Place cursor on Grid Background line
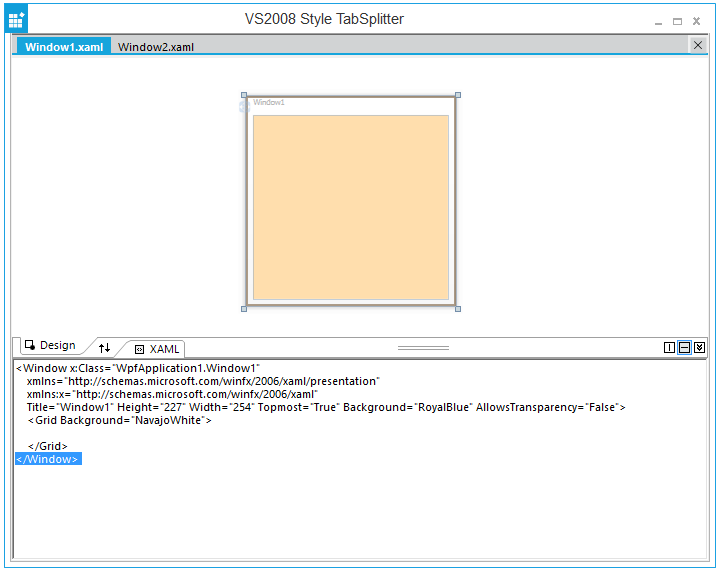This screenshot has width=719, height=570. [120, 420]
